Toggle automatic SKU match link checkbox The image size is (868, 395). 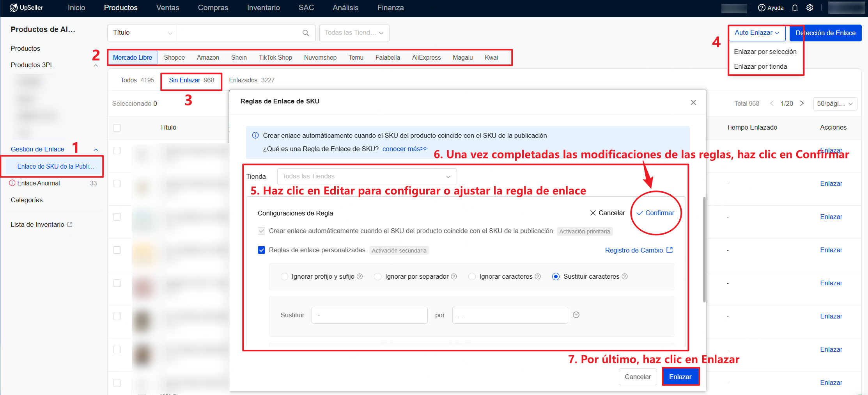pyautogui.click(x=262, y=231)
